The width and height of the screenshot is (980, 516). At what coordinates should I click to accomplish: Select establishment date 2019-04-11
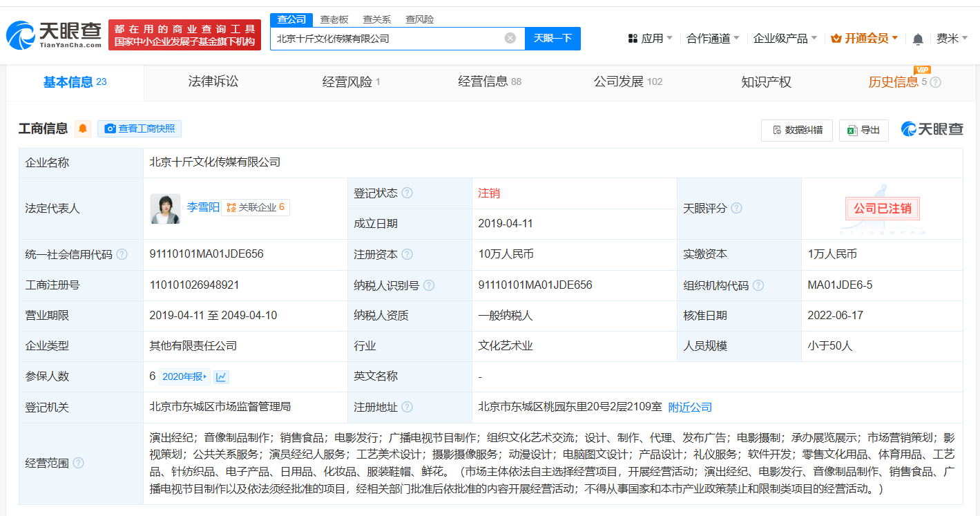pyautogui.click(x=506, y=224)
